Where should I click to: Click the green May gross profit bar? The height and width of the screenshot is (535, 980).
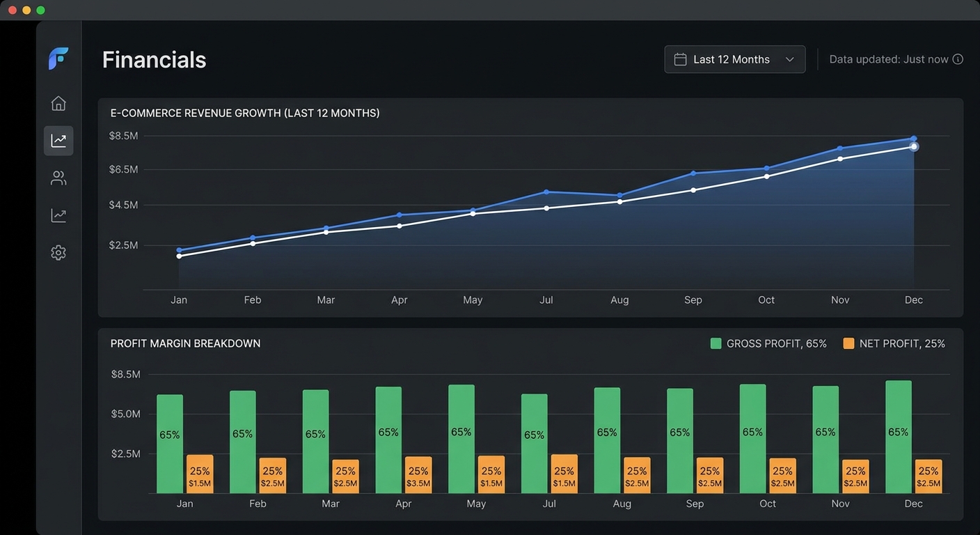pos(461,439)
